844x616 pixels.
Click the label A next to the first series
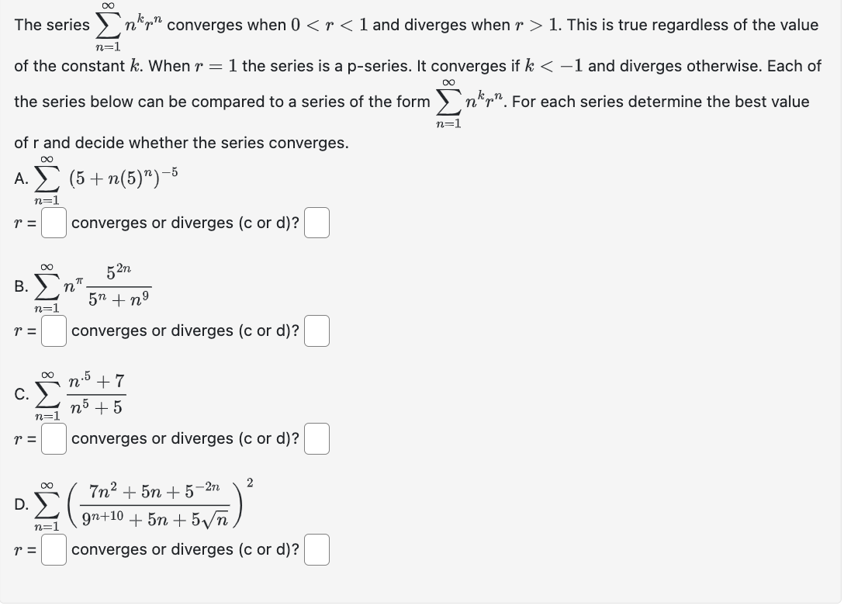pyautogui.click(x=21, y=178)
